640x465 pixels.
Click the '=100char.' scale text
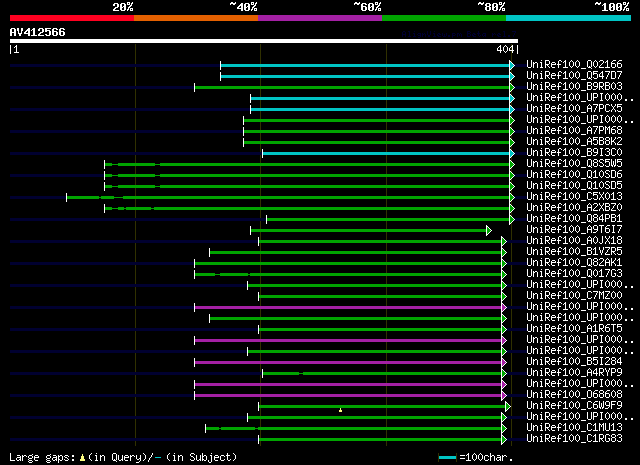coord(485,458)
